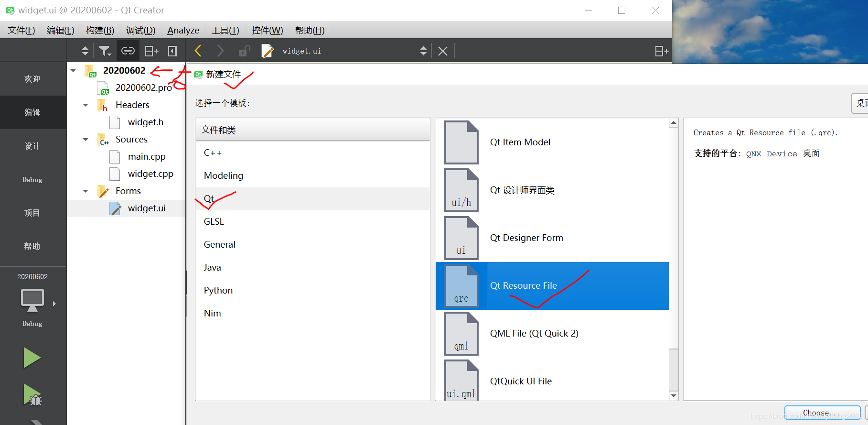The width and height of the screenshot is (868, 425).
Task: Select the Qt 设计师界面类 template
Action: [x=552, y=190]
